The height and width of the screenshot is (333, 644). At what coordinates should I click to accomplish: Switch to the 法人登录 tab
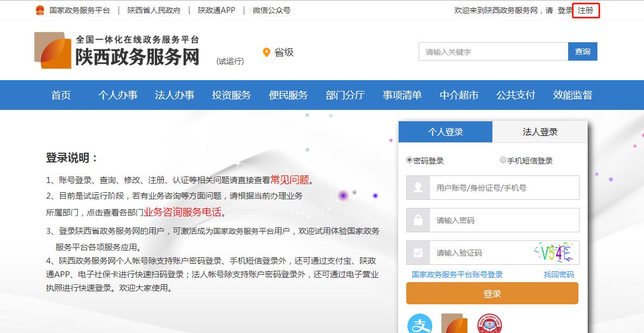[x=539, y=132]
